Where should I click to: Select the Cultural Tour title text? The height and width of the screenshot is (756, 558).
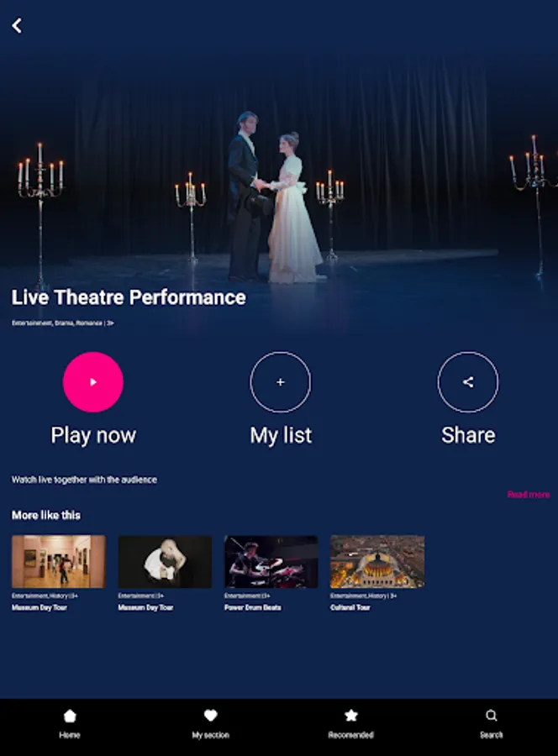click(350, 607)
